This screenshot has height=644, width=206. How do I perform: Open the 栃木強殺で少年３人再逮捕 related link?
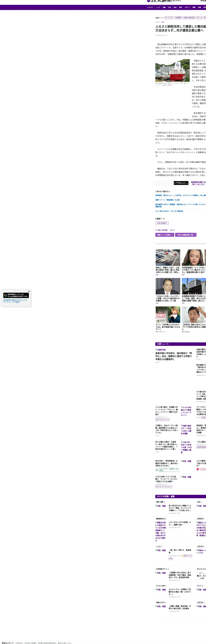point(180,206)
